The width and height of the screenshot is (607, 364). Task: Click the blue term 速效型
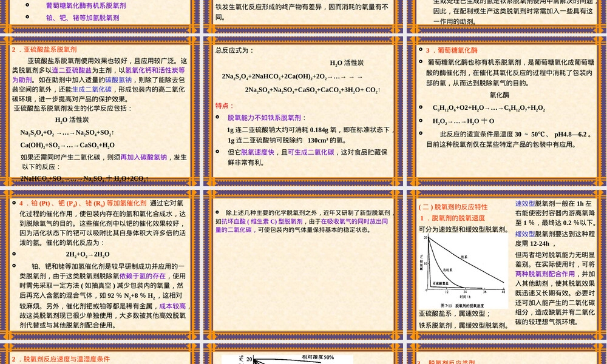click(x=525, y=203)
